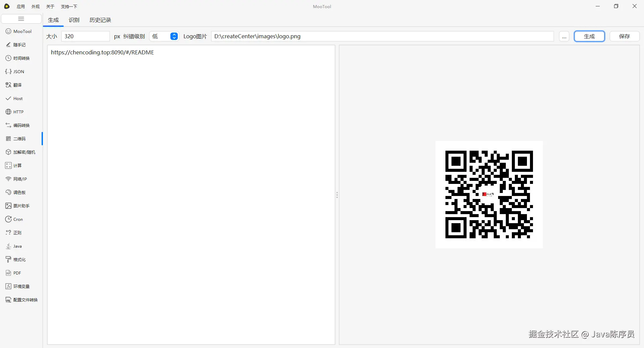The image size is (644, 348).
Task: Browse for logo with the ... button
Action: (564, 36)
